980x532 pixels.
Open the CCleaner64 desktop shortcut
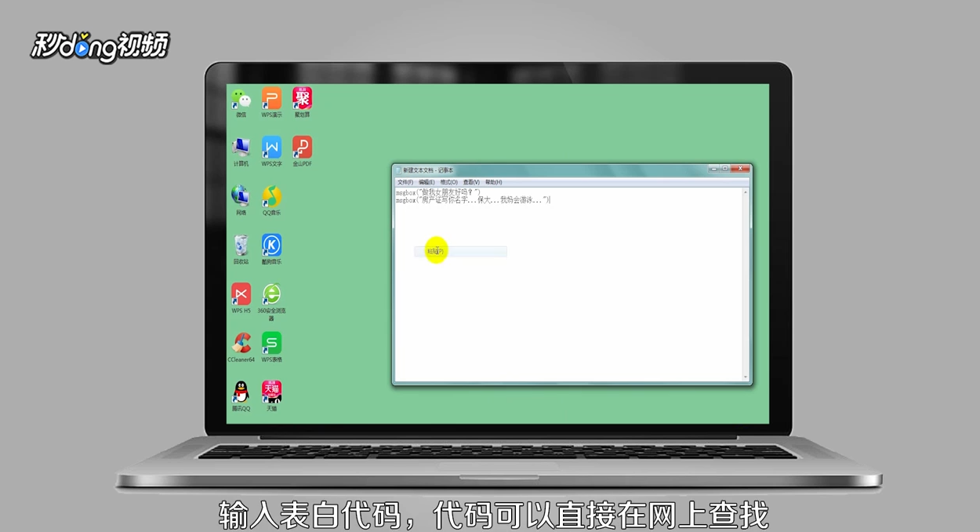[x=241, y=348]
